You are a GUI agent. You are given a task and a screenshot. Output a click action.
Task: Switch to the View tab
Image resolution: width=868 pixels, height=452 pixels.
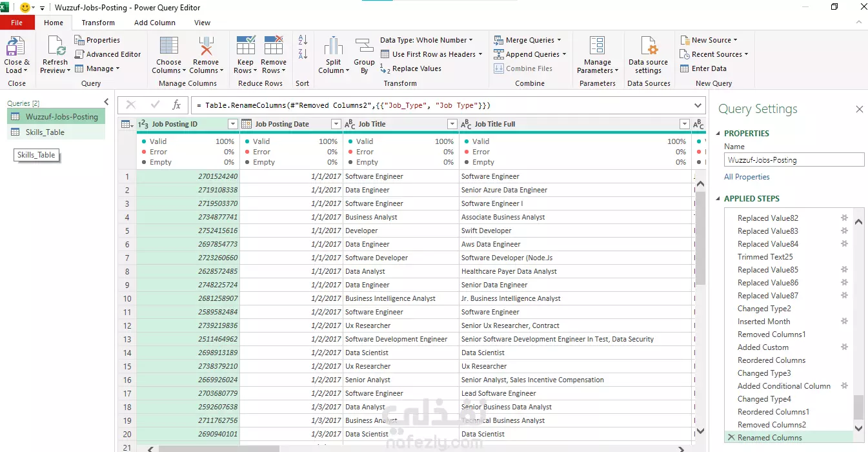(x=203, y=23)
